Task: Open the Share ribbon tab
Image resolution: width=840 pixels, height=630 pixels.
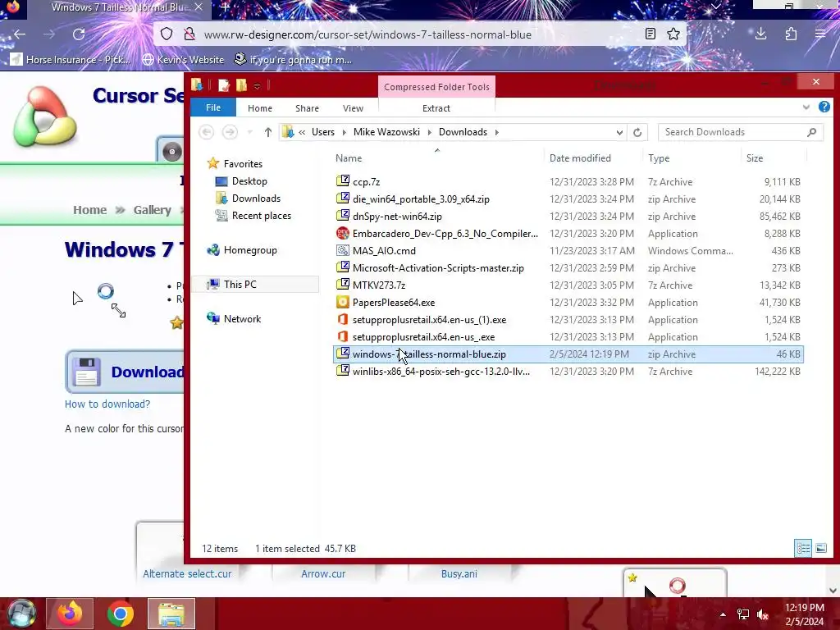Action: click(307, 108)
